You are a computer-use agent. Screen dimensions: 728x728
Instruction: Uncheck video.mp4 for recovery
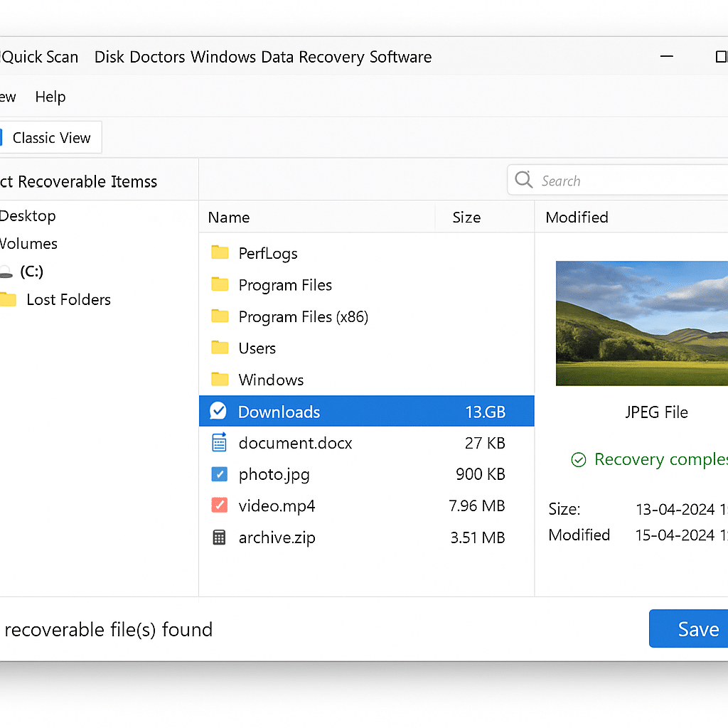[218, 505]
